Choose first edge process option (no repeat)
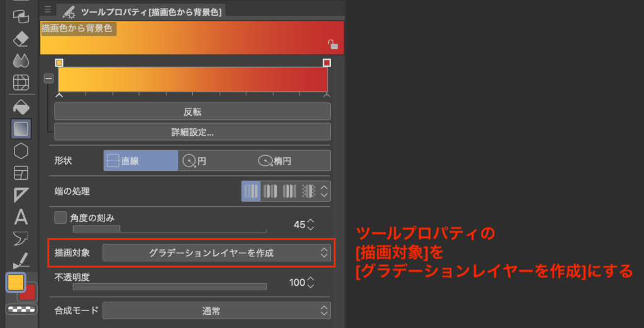 tap(251, 191)
